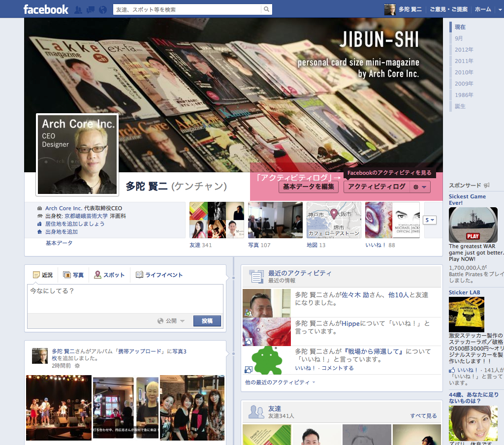This screenshot has width=504, height=445.
Task: Open the 携帯アップロード album link
Action: click(x=140, y=351)
